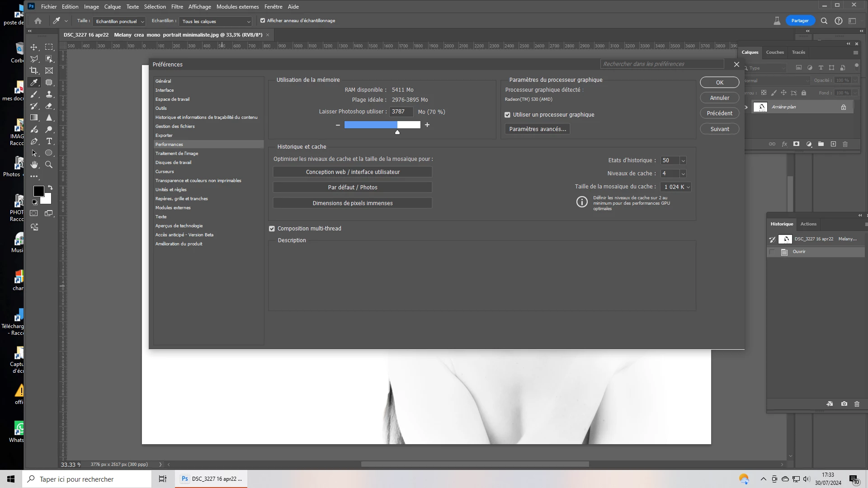
Task: Click the plus icon to increase memory
Action: pyautogui.click(x=427, y=125)
